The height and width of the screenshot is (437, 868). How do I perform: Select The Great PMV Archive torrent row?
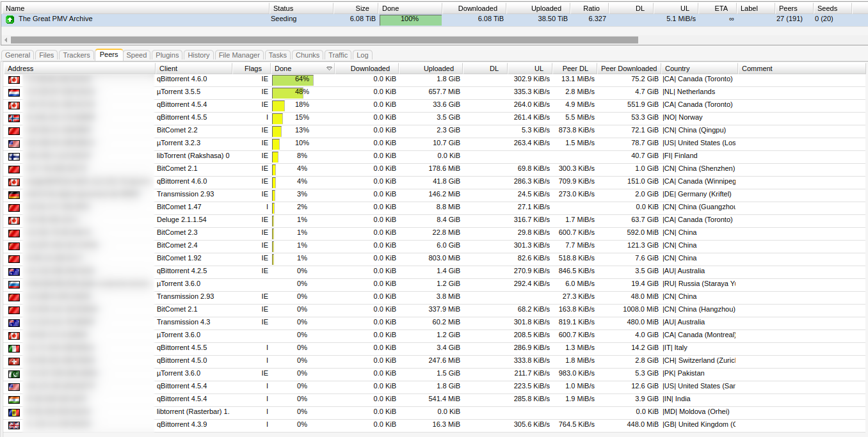[x=128, y=19]
